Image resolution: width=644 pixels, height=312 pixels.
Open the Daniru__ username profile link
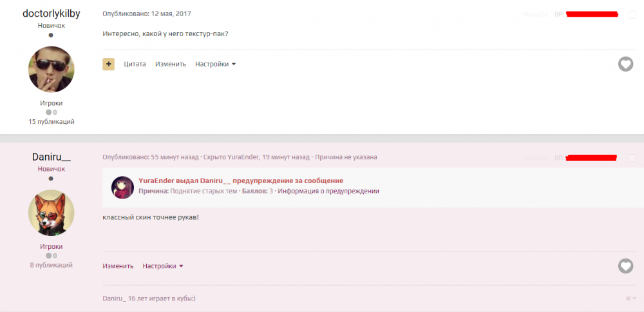pyautogui.click(x=52, y=157)
